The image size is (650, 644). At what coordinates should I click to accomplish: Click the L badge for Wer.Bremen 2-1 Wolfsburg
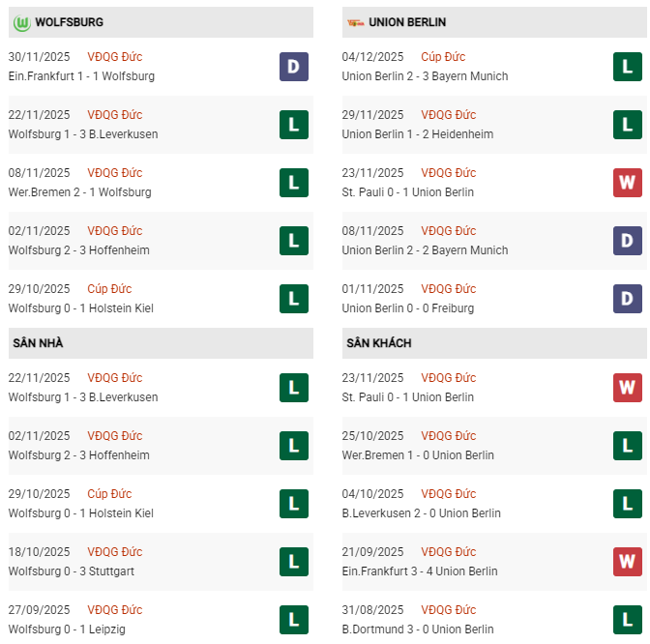(294, 183)
